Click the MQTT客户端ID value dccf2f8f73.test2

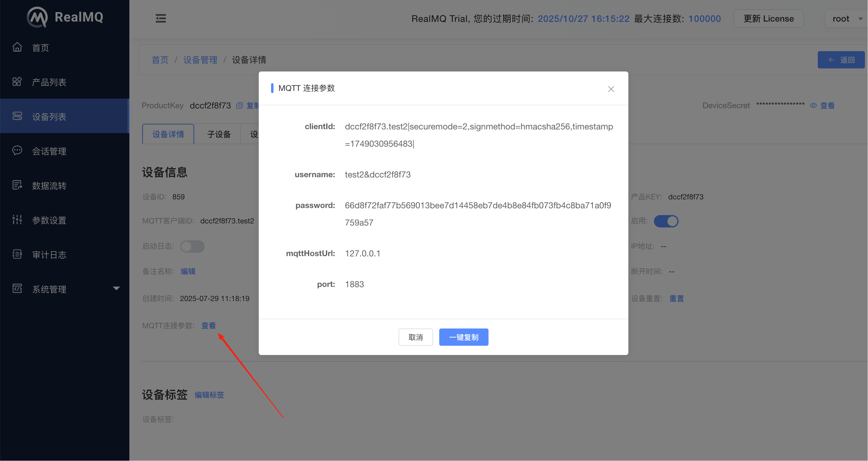pos(227,221)
